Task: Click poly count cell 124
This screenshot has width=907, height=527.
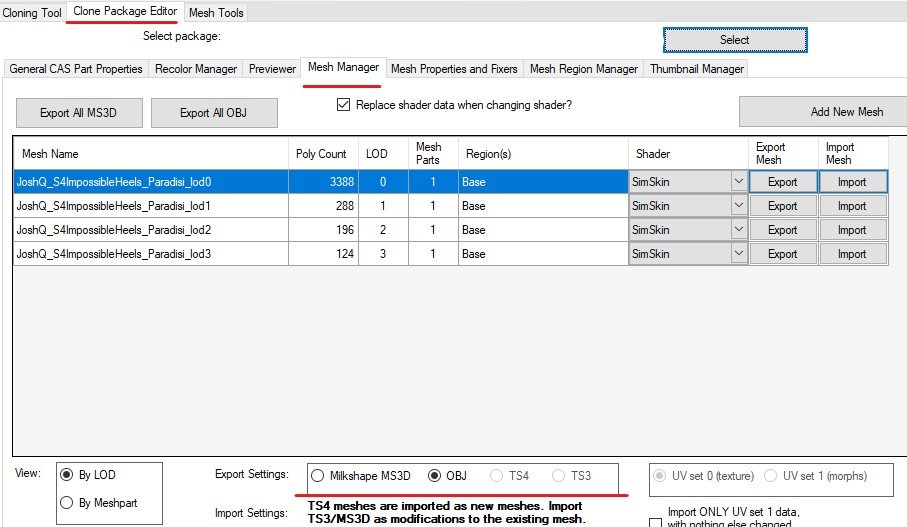Action: [323, 253]
